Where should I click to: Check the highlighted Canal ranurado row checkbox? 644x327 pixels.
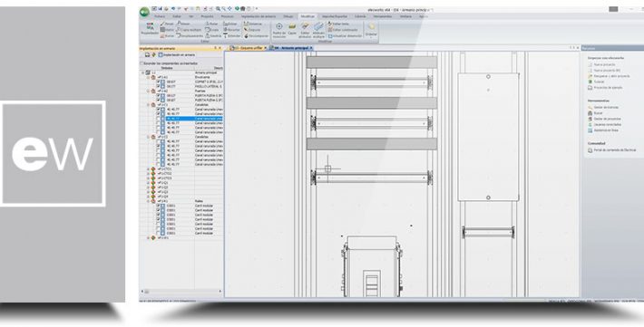[158, 119]
